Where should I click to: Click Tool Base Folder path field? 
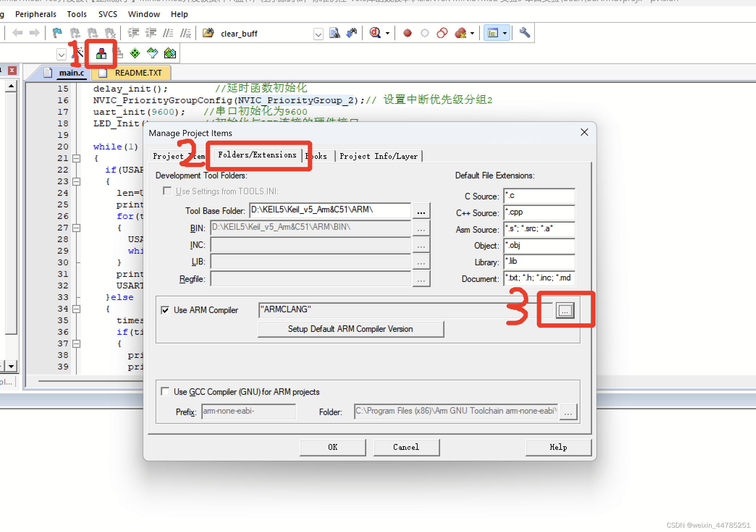pyautogui.click(x=330, y=210)
